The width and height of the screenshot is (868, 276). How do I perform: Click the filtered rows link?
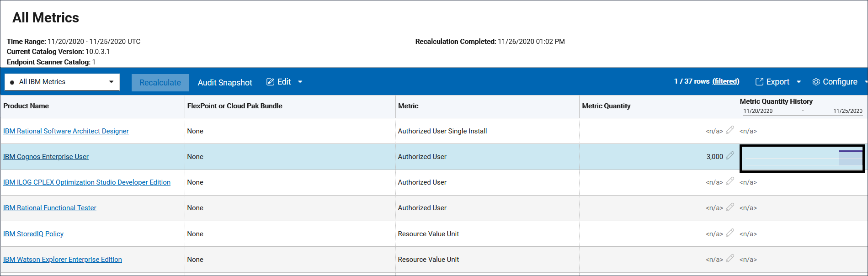(x=726, y=81)
